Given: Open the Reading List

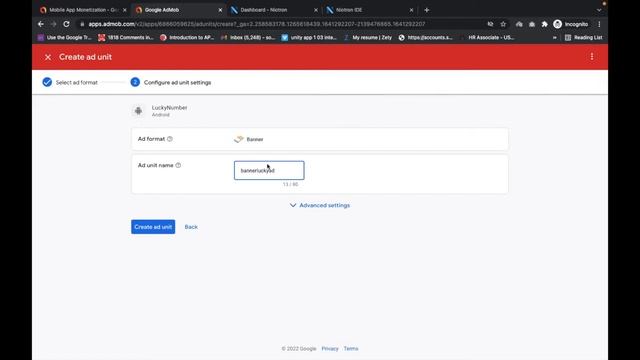Looking at the screenshot, I should (x=583, y=38).
